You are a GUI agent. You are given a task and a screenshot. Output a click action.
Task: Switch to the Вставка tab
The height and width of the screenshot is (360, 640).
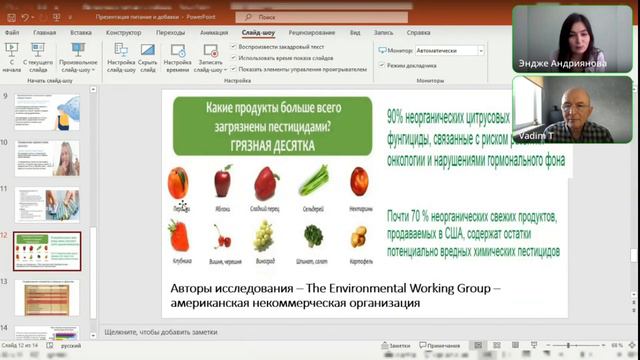point(81,32)
